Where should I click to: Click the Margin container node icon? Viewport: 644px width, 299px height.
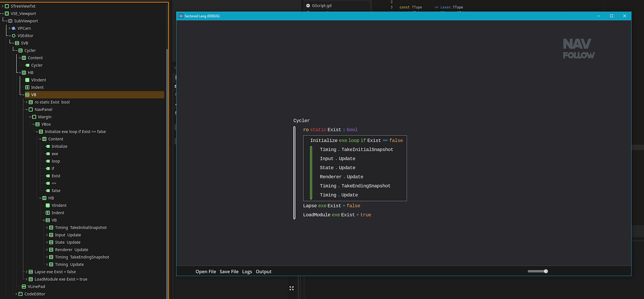34,117
